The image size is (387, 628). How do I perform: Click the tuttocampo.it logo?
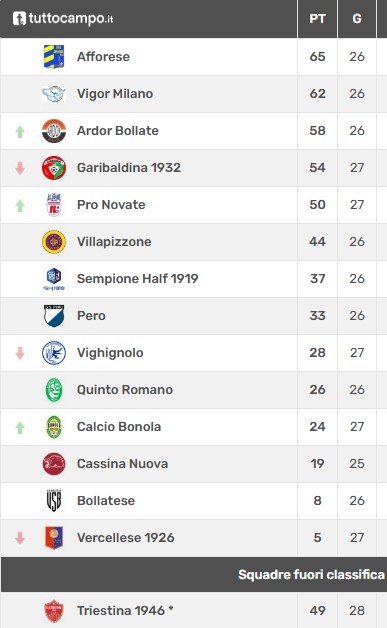tap(63, 18)
